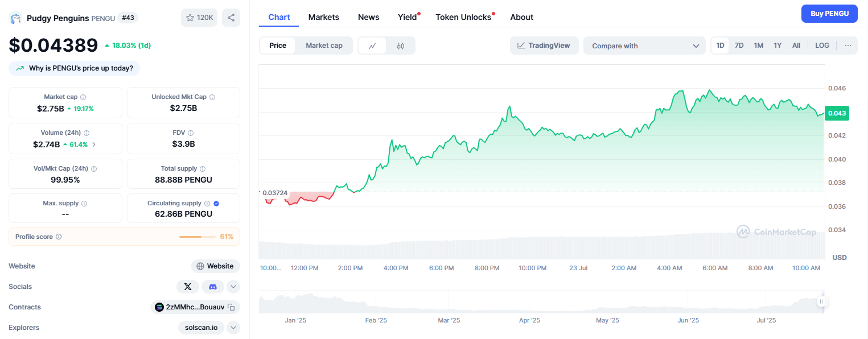Click the Solana contract chain icon
The width and height of the screenshot is (868, 339).
[159, 307]
